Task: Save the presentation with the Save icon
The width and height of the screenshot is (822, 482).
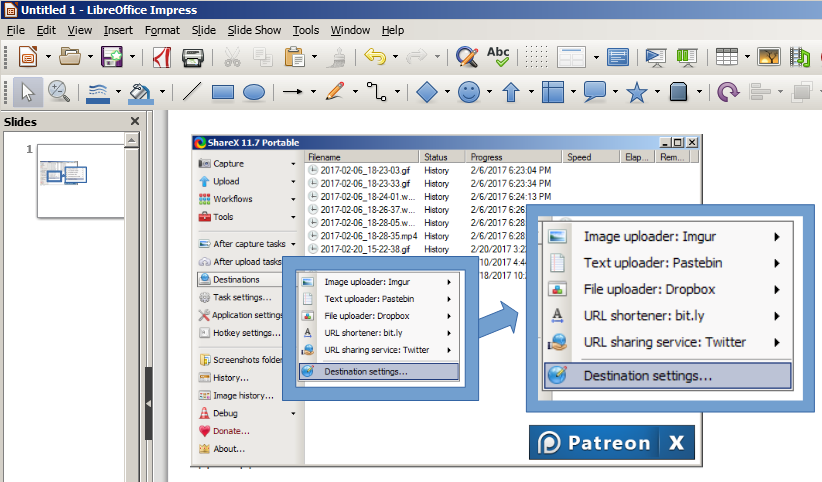Action: [x=112, y=57]
